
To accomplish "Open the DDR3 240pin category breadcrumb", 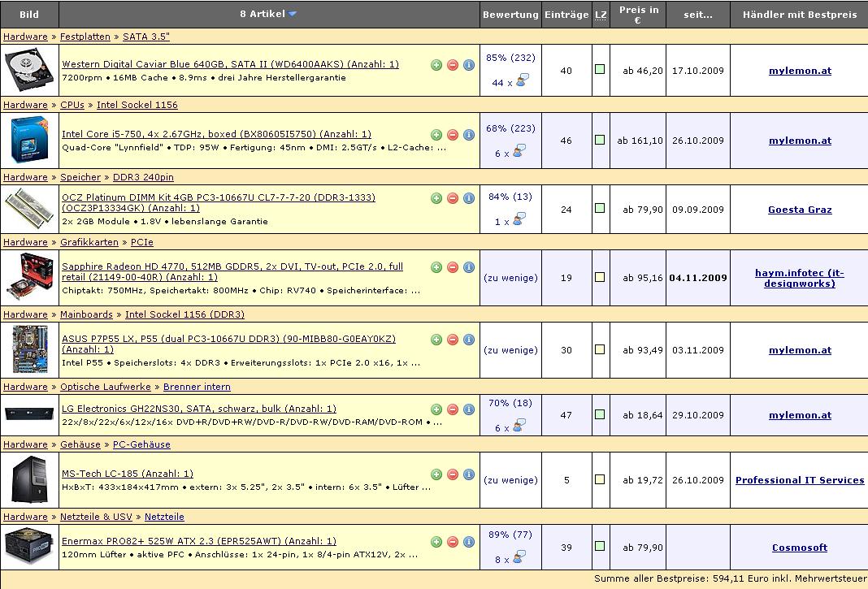I will point(143,177).
